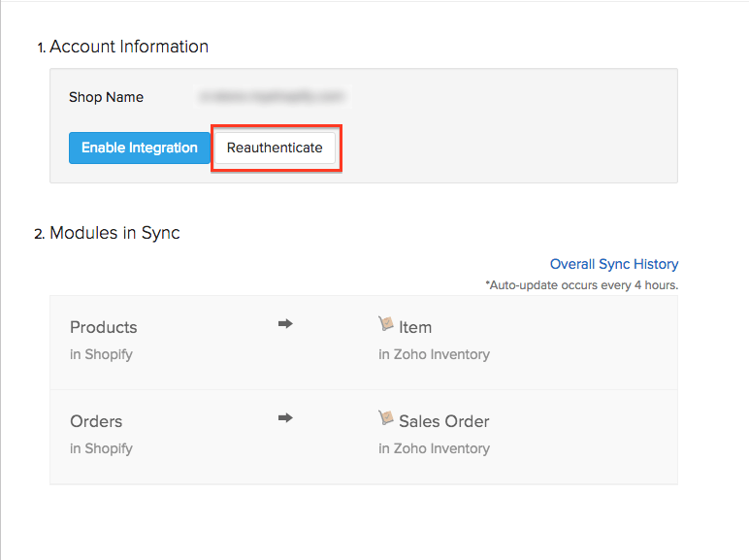Click the 'Sales Order' text
Image resolution: width=749 pixels, height=560 pixels.
point(443,421)
